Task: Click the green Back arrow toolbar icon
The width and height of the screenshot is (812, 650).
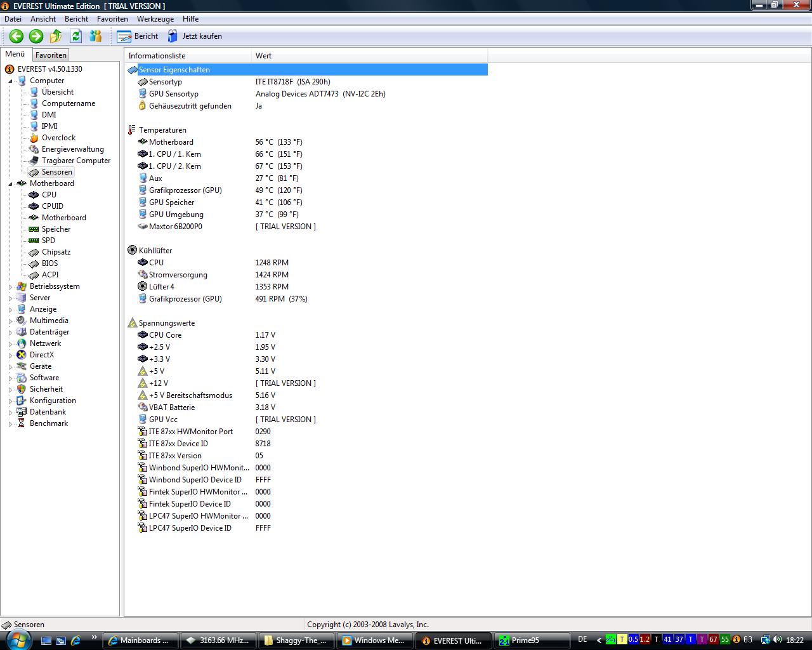Action: (x=16, y=36)
